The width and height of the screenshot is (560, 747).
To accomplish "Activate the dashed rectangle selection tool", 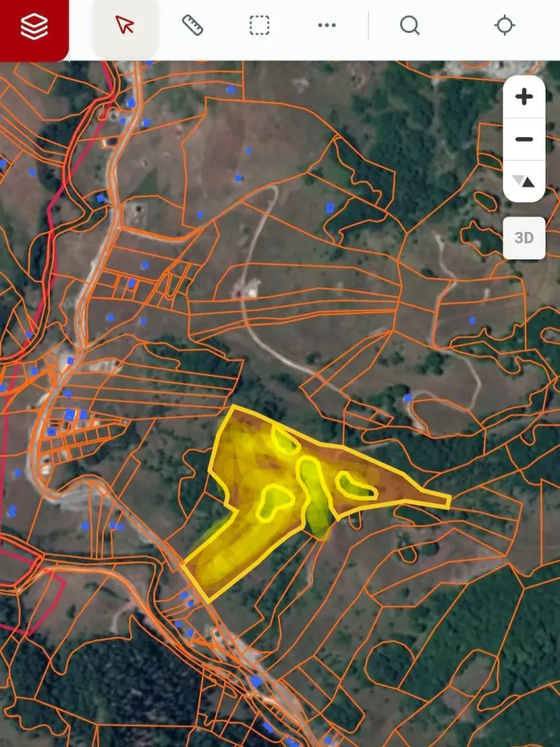I will tap(259, 26).
